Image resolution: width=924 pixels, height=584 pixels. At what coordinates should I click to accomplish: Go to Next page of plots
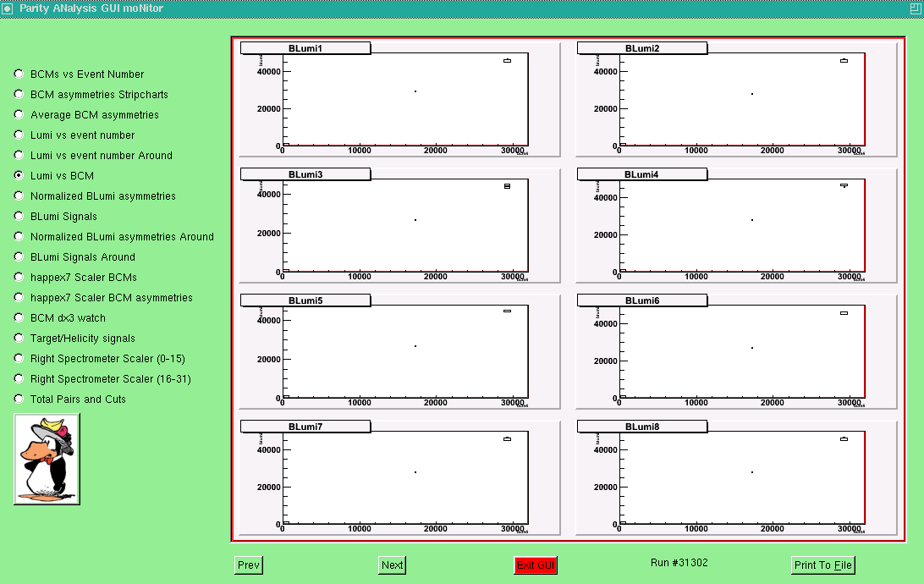point(392,565)
